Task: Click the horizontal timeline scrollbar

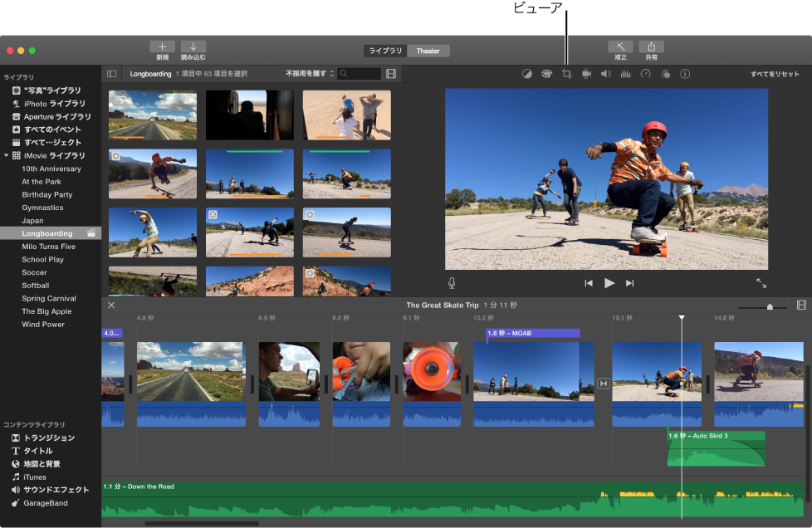Action: tap(202, 523)
